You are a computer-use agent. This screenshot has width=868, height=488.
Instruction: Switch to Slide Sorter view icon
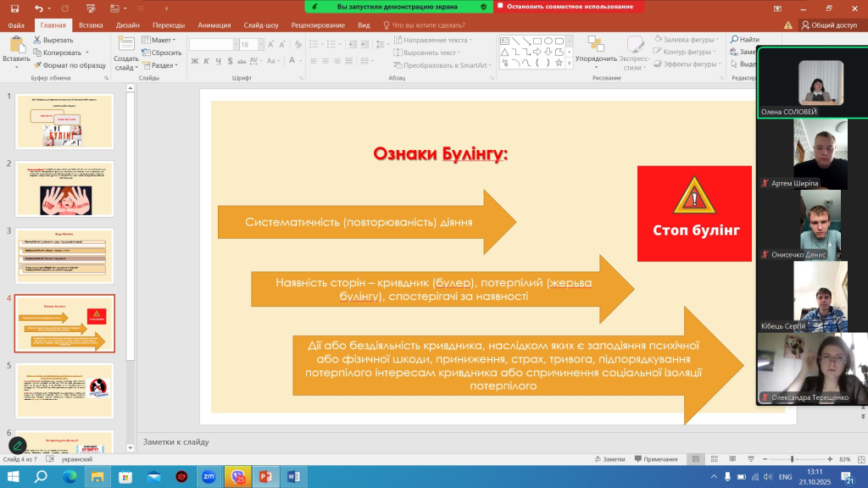coord(714,459)
